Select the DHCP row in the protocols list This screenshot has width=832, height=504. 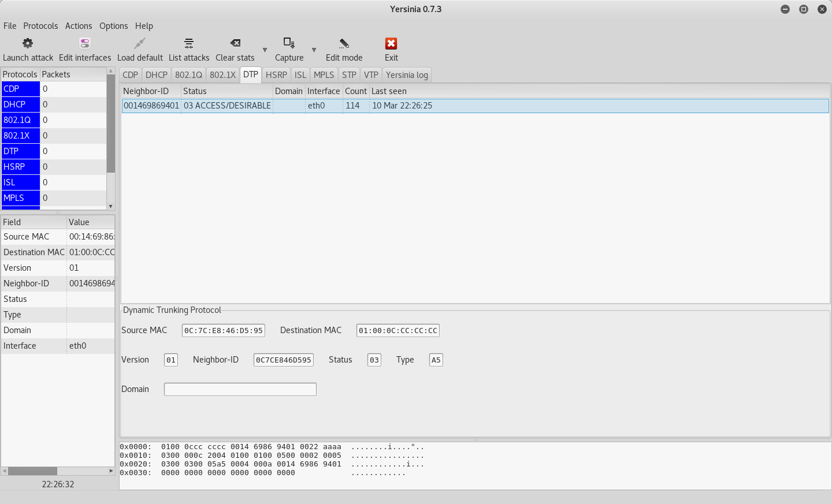click(x=54, y=104)
